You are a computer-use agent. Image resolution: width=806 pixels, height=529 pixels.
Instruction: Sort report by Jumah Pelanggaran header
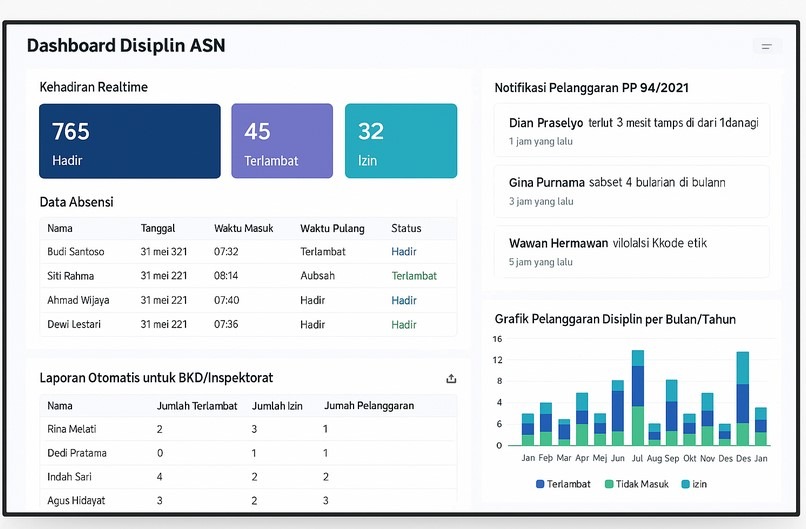[369, 406]
